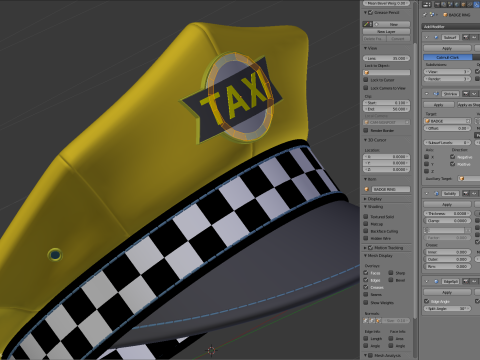This screenshot has height=360, width=480.
Task: Apply the Subsurf modifier
Action: [x=447, y=48]
